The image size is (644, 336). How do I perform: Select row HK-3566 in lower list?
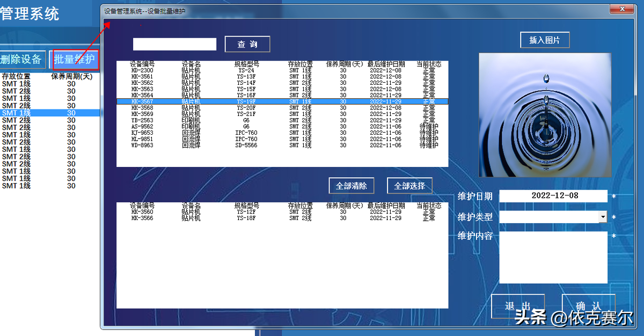click(282, 218)
